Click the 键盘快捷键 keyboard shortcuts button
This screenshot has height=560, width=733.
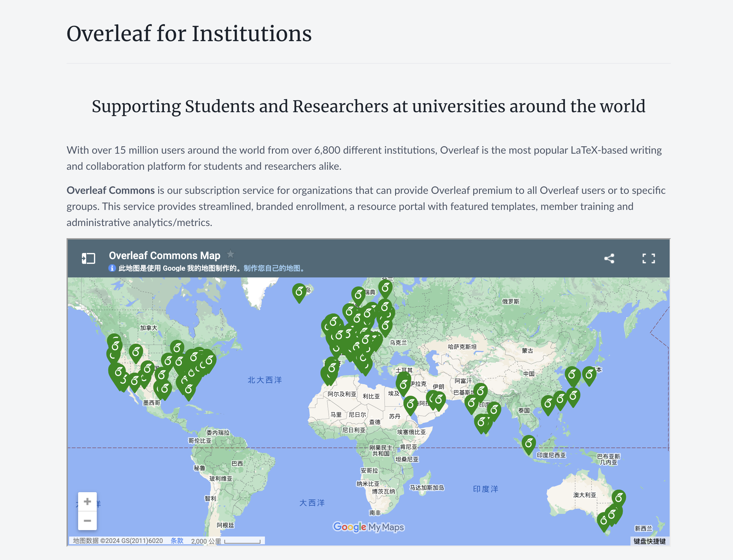tap(649, 541)
